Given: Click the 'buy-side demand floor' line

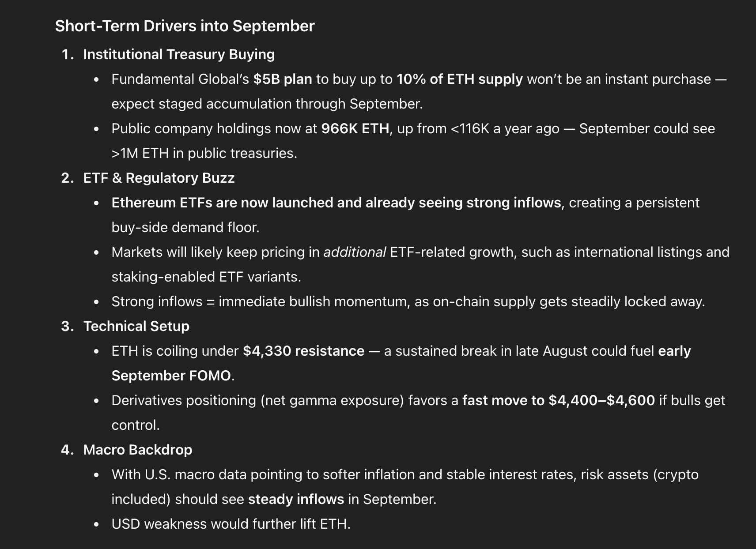Looking at the screenshot, I should pyautogui.click(x=185, y=227).
